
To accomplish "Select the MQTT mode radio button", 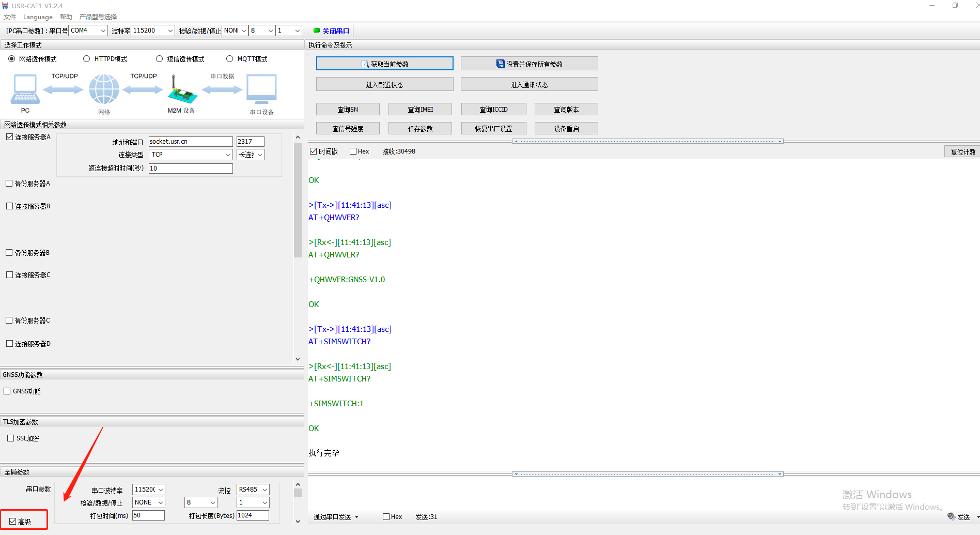I will (230, 59).
